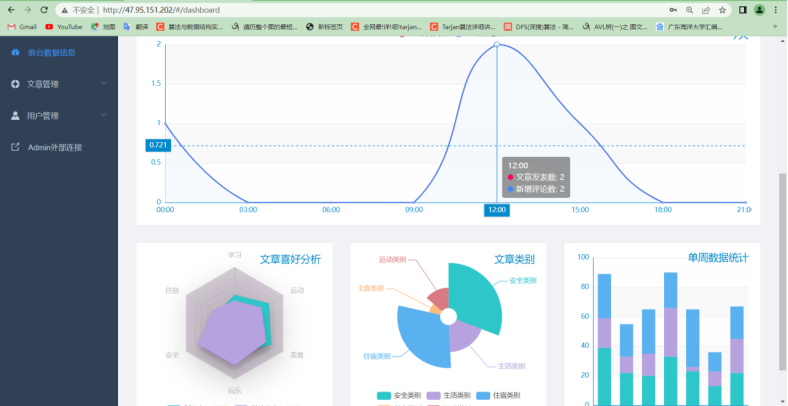Bookmark this page with the star icon
788x406 pixels.
721,9
